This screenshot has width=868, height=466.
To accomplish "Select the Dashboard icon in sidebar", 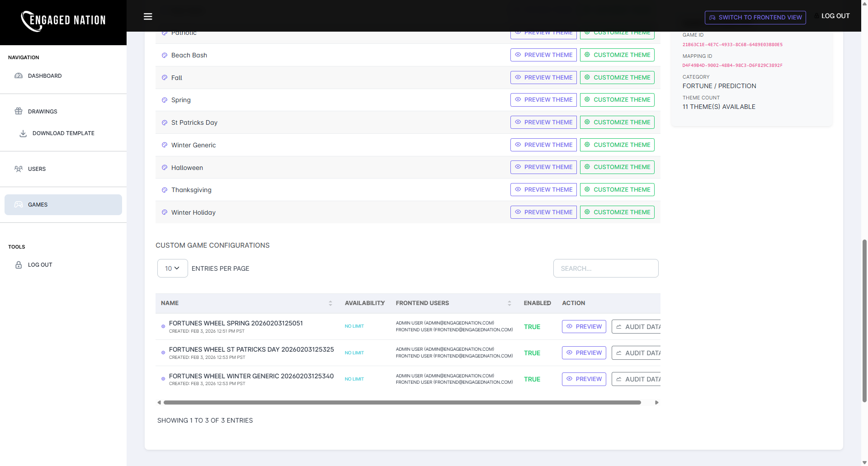I will [x=19, y=75].
